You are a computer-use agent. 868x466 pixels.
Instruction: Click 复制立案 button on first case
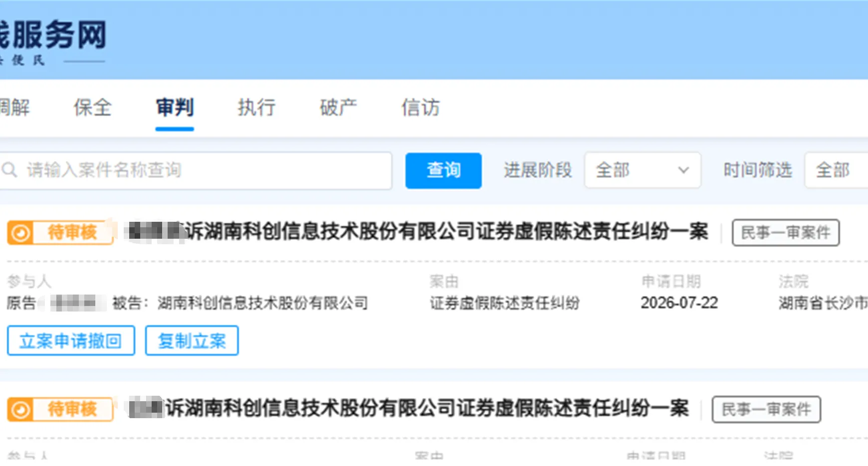coord(192,341)
